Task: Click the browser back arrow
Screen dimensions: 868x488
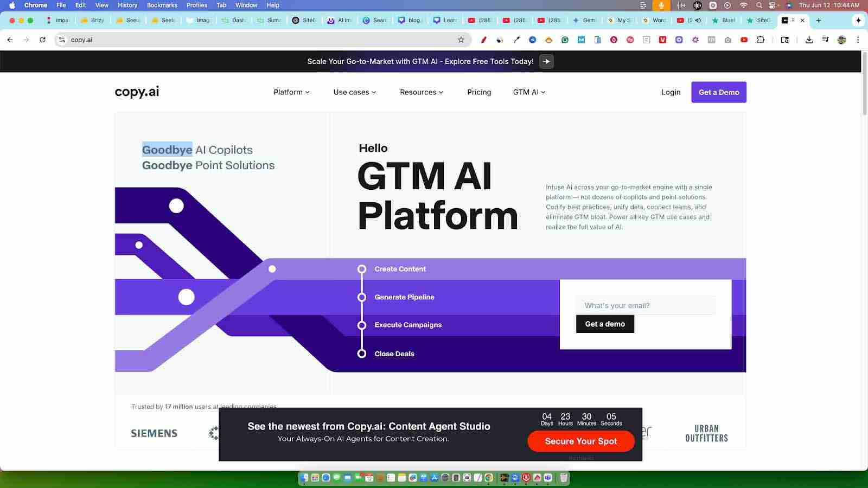Action: point(10,40)
